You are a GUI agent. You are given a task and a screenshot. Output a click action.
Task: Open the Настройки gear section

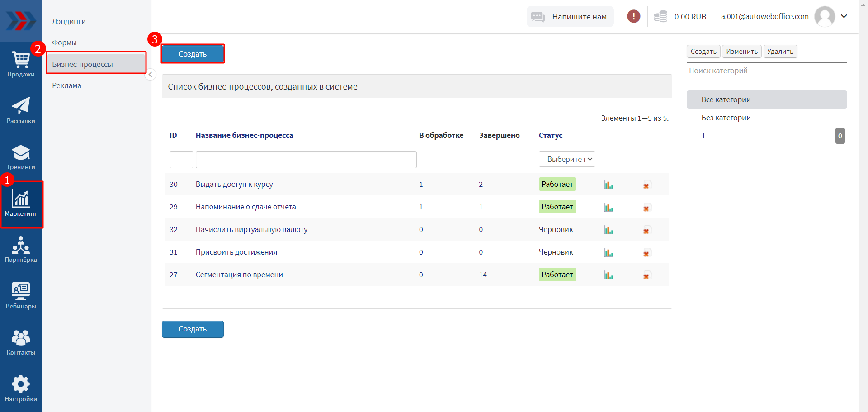21,389
